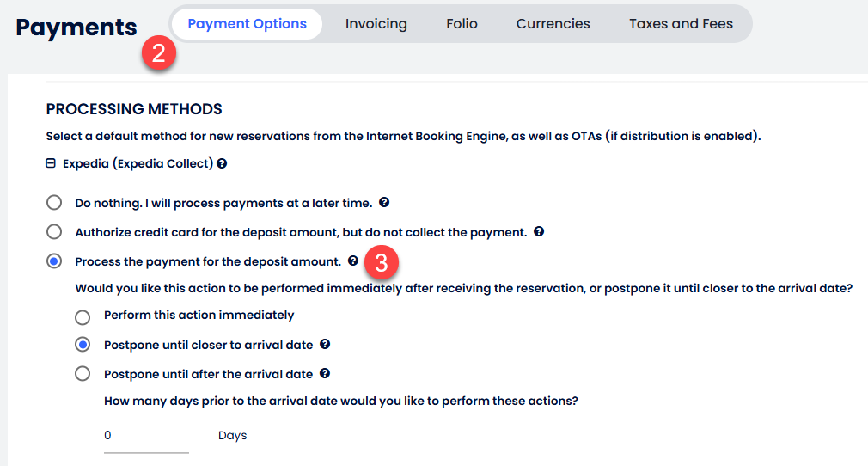Choose Authorize credit card radio button

(54, 231)
